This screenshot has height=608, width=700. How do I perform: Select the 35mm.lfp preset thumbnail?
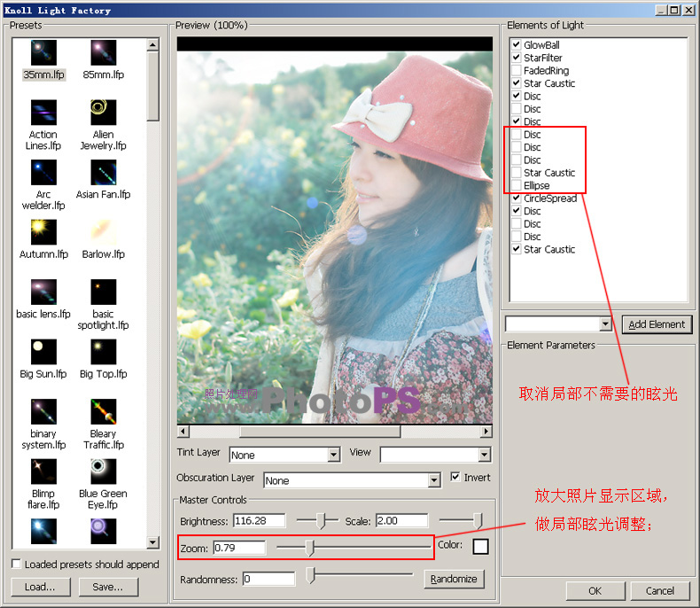coord(43,52)
